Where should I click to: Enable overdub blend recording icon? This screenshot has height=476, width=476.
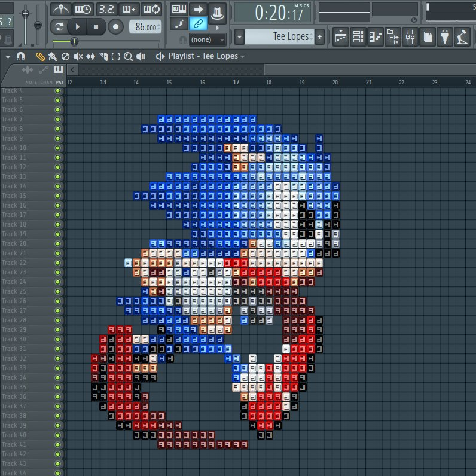pos(129,10)
